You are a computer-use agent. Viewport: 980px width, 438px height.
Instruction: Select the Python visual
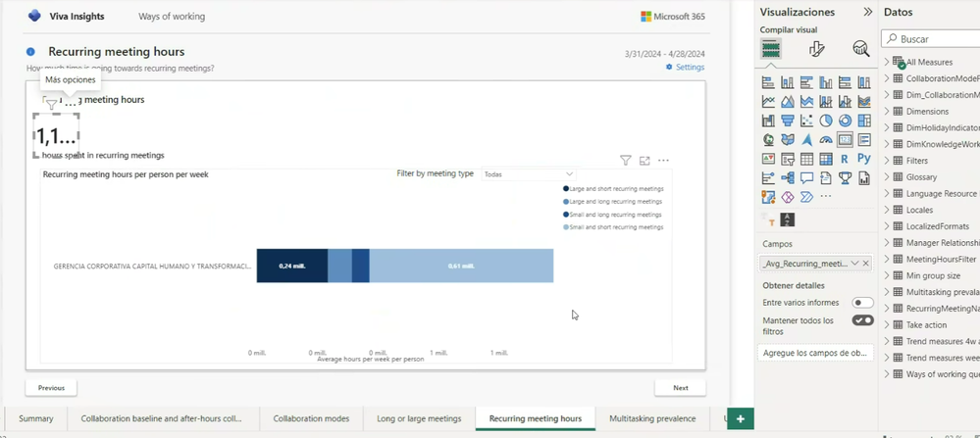pos(863,159)
